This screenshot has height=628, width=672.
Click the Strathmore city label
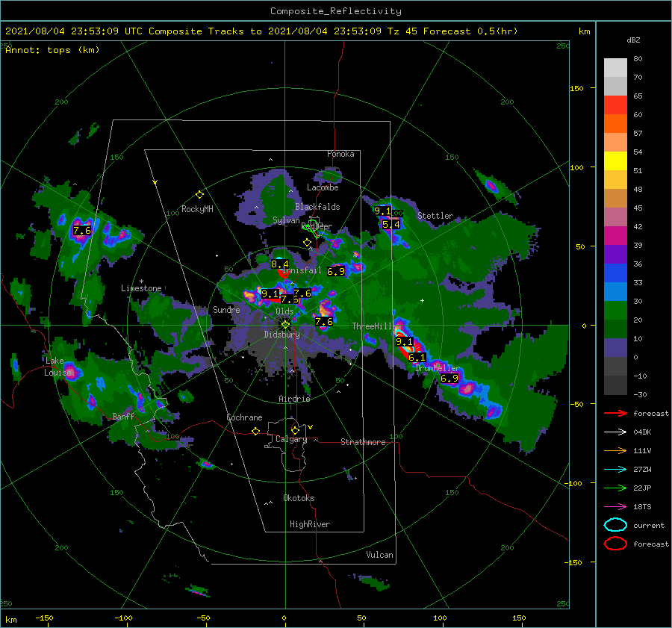363,442
